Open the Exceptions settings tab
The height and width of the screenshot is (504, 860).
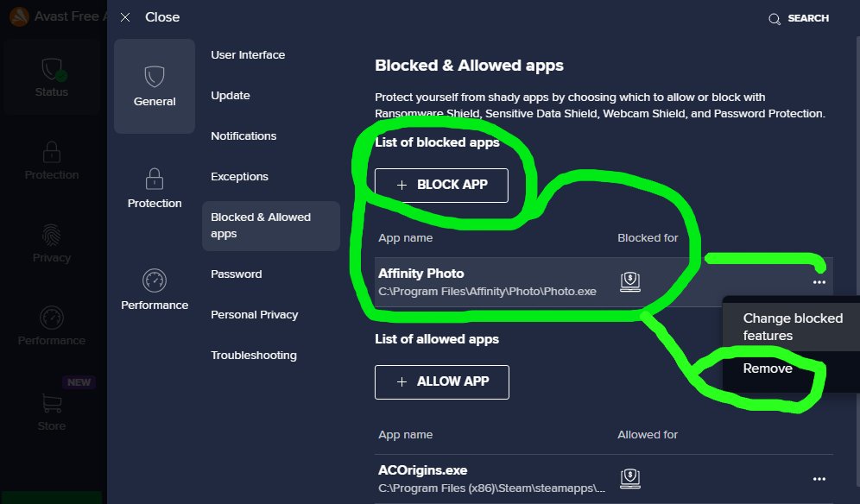tap(240, 177)
